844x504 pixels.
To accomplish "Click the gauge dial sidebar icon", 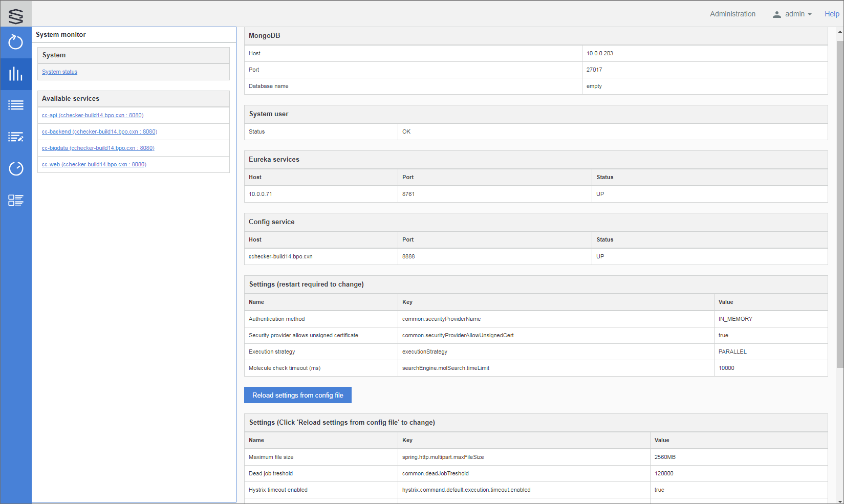I will coord(16,168).
